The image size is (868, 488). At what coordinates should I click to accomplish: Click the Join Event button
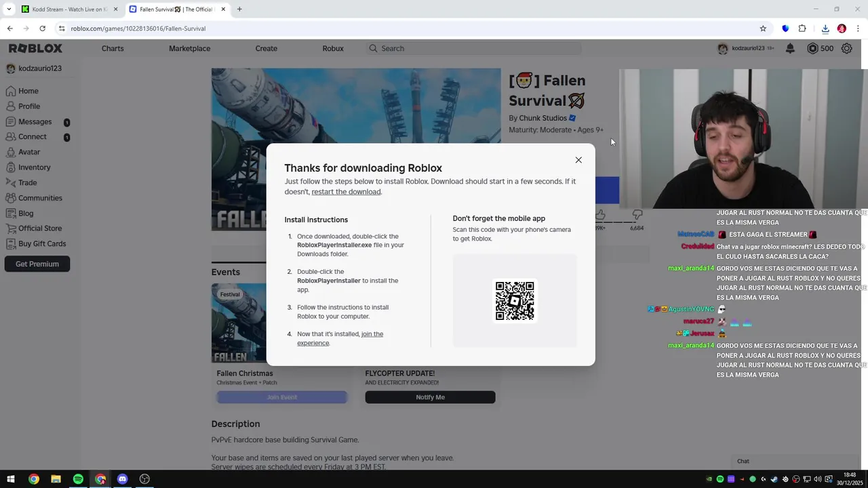(x=281, y=397)
